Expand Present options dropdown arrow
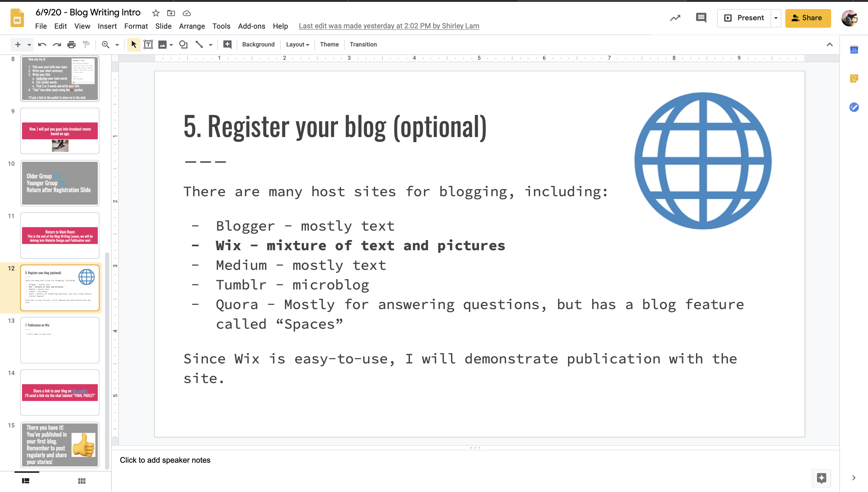This screenshot has height=492, width=868. click(776, 18)
